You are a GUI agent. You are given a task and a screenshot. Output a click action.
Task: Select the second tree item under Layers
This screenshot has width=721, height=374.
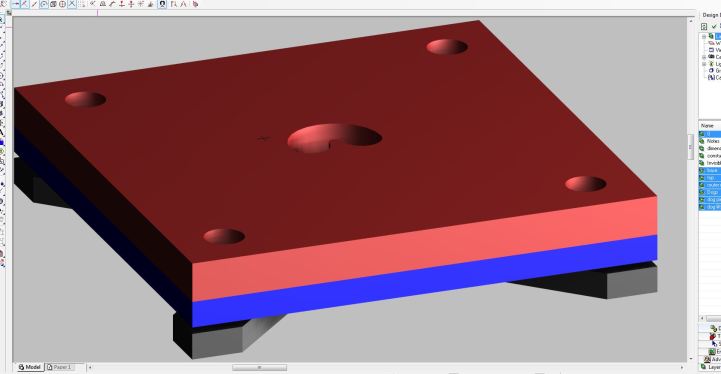(715, 43)
